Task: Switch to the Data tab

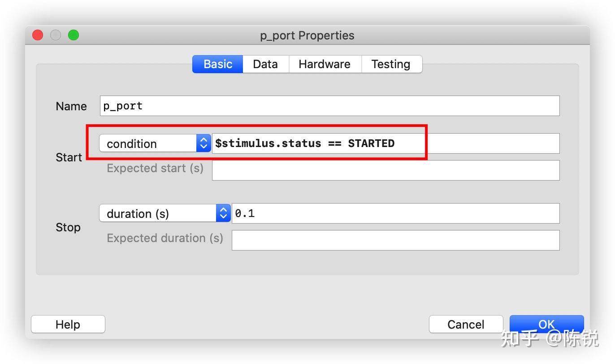Action: (x=265, y=64)
